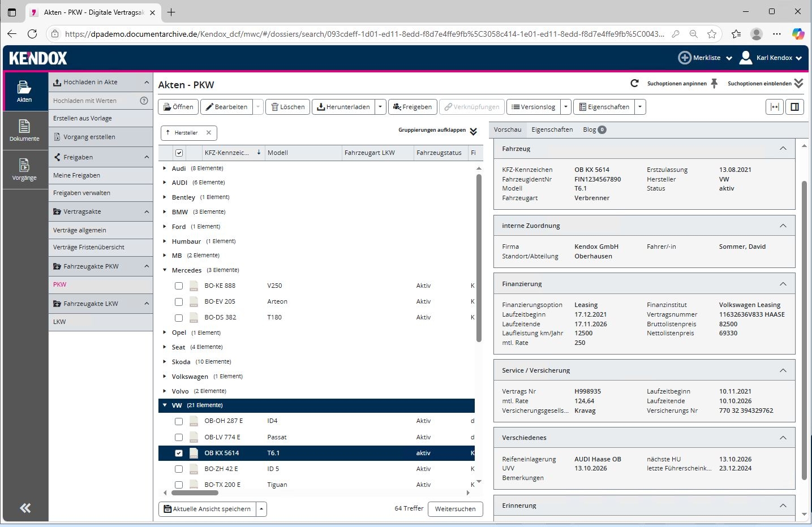Open the Herunterladen dropdown arrow

tap(380, 107)
